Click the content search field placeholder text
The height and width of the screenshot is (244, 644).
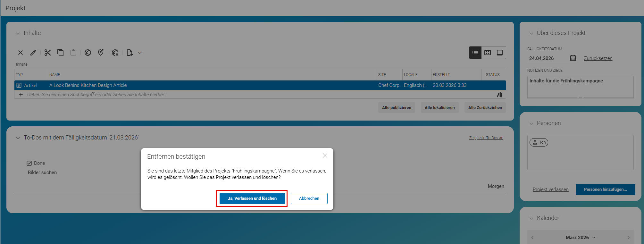point(96,95)
